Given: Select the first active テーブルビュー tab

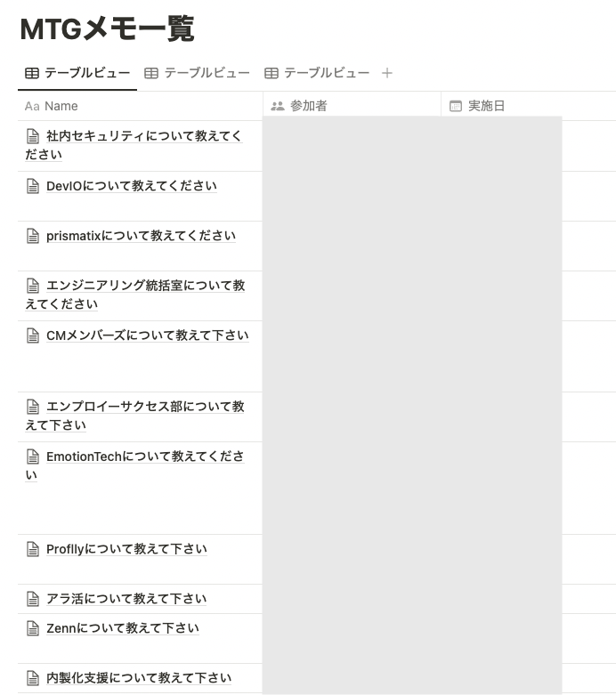Looking at the screenshot, I should [77, 73].
